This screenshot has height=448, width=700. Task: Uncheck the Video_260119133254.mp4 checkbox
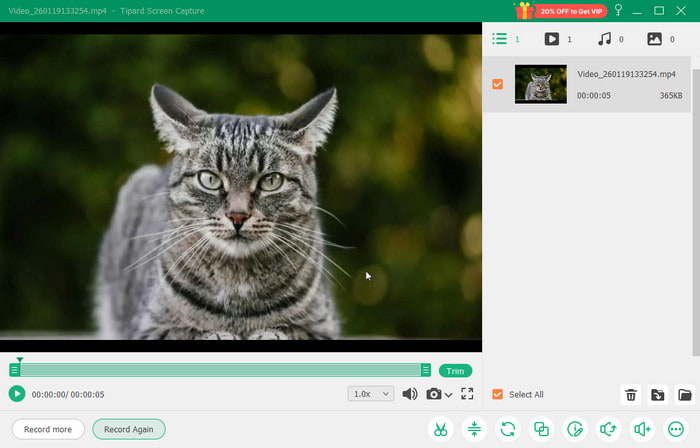497,84
